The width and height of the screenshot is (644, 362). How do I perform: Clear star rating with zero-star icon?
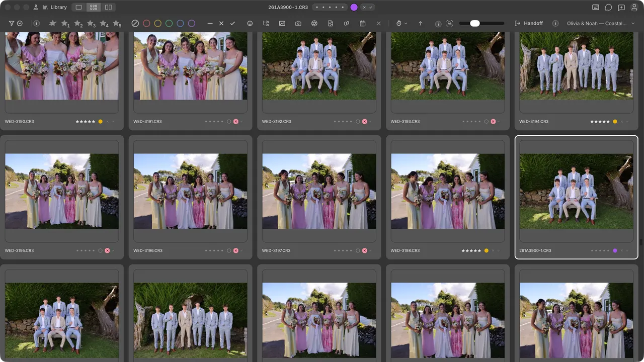point(52,23)
